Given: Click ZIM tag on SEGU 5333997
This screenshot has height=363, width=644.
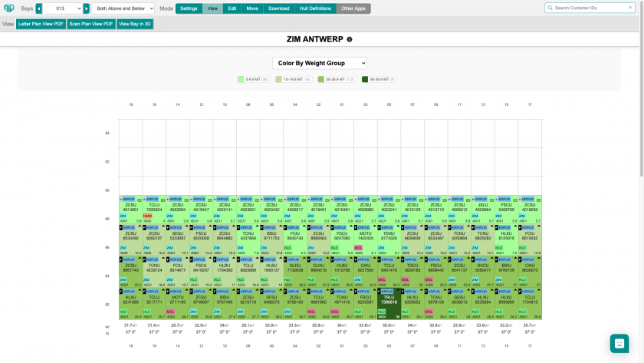Looking at the screenshot, I should click(169, 248).
